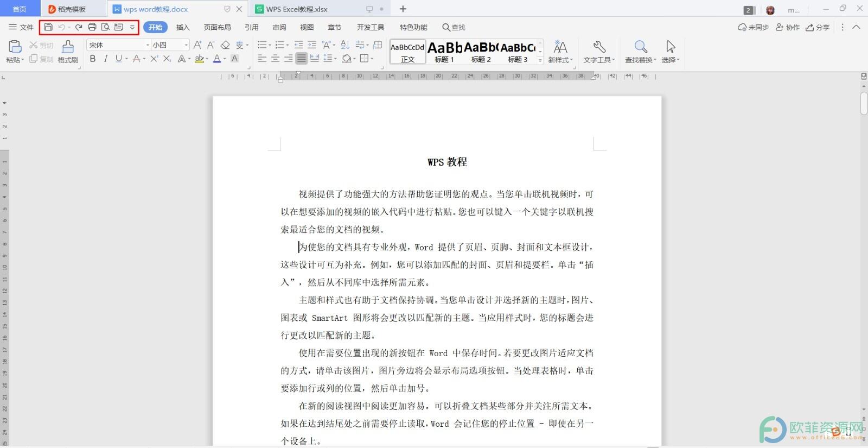Expand the numbered list dropdown arrow
868x448 pixels.
(x=287, y=46)
